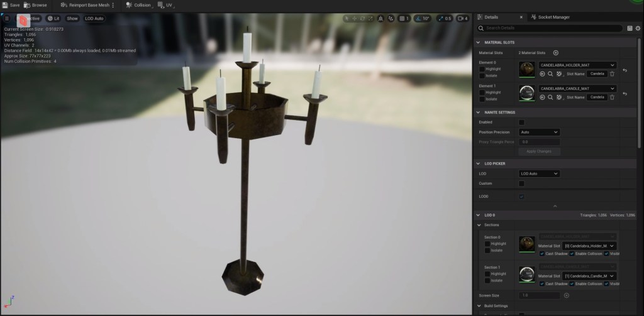Viewport: 644px width, 316px height.
Task: Delete Element 0 material slot with trash icon
Action: click(612, 74)
